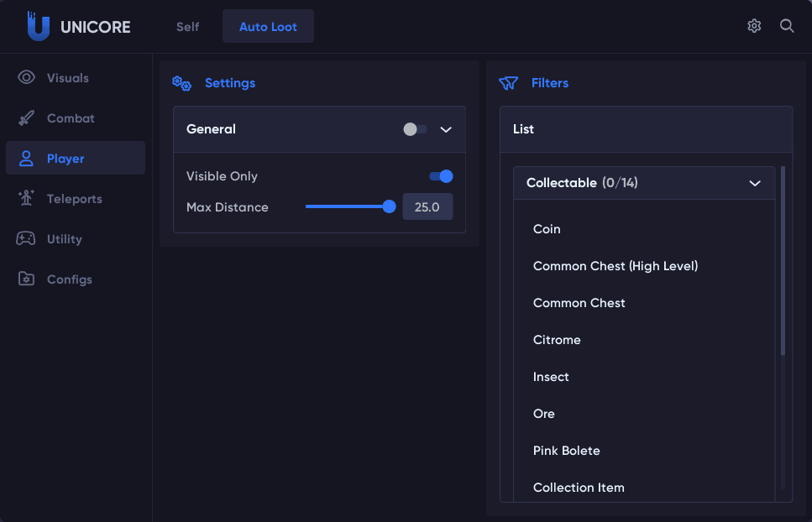Click the Max Distance slider handle
812x522 pixels.
389,207
